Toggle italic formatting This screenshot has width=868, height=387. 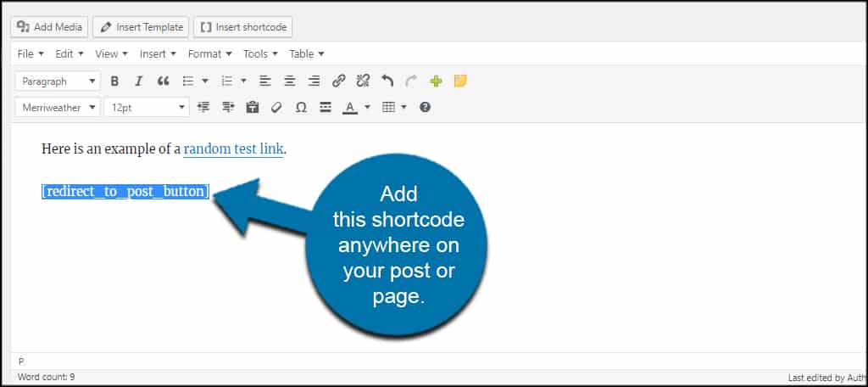(138, 81)
